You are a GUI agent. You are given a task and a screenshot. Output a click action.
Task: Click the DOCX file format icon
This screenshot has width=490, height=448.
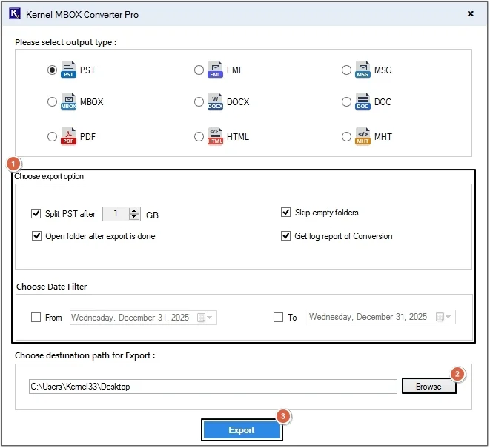click(x=215, y=101)
